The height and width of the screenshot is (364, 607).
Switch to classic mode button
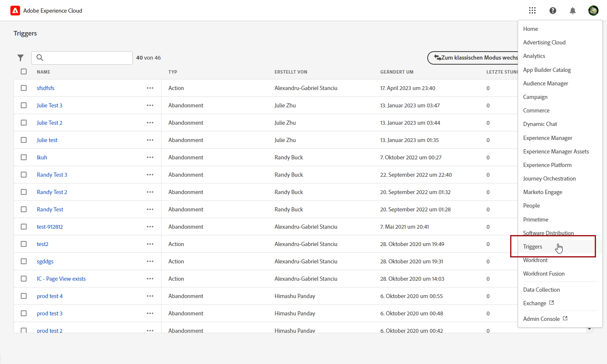[x=473, y=57]
